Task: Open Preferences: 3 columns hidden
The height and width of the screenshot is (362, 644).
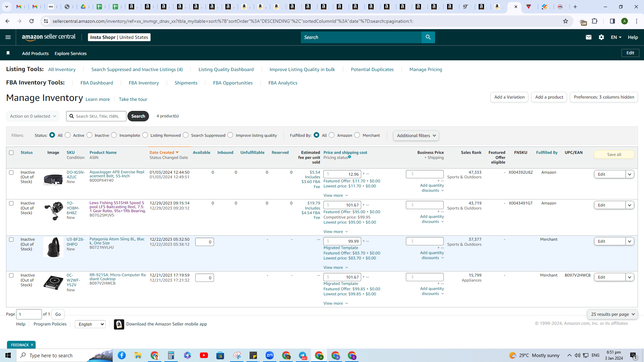Action: tap(604, 97)
